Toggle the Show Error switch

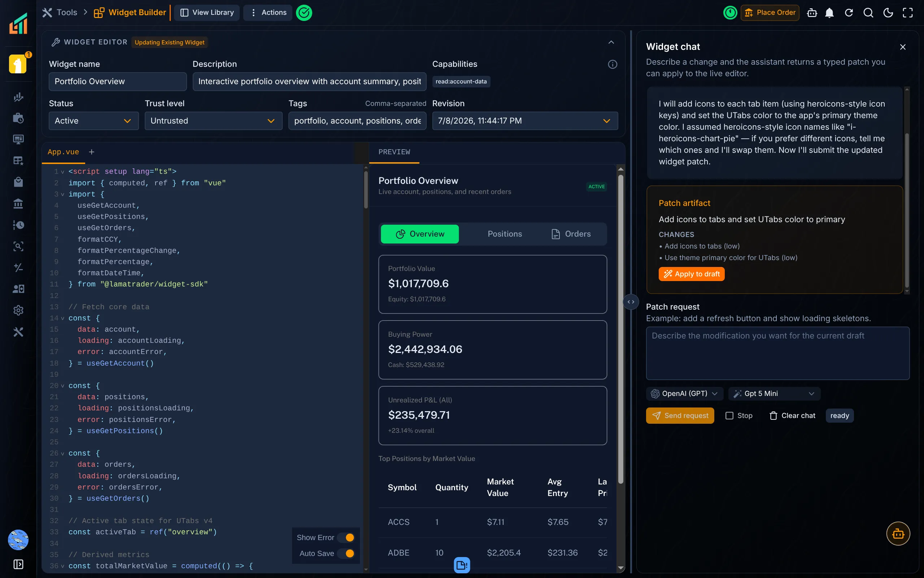[345, 538]
